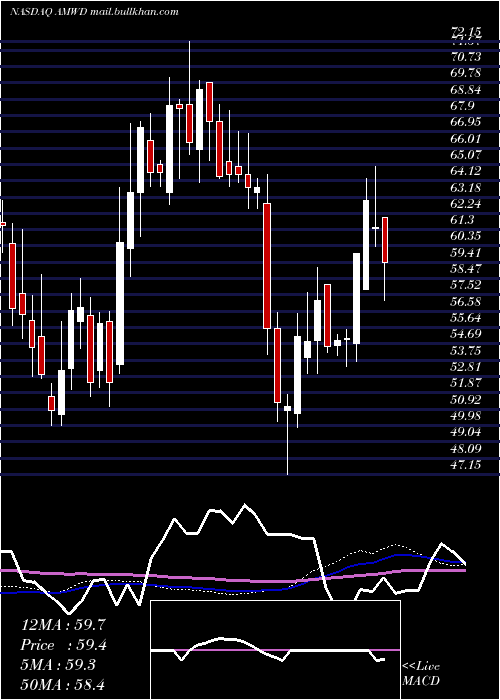The height and width of the screenshot is (700, 500).
Task: Click the 49.98 price axis label
Action: coord(466,416)
